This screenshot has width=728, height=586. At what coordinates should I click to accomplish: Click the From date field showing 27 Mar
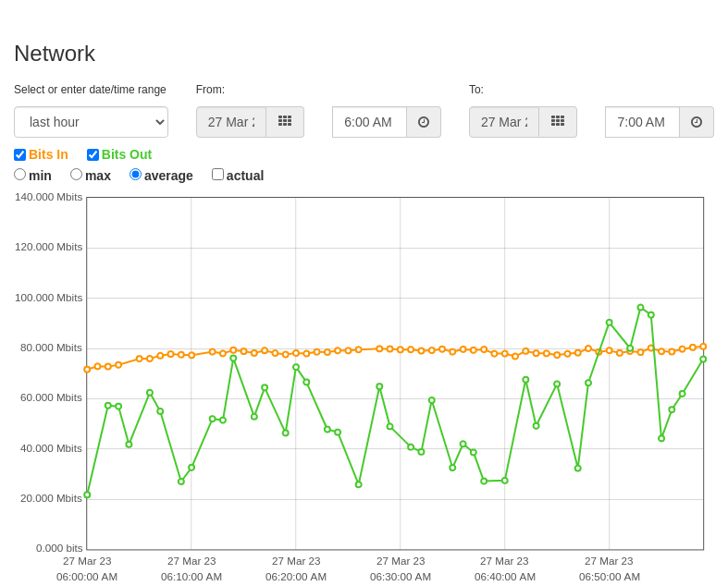[x=231, y=122]
